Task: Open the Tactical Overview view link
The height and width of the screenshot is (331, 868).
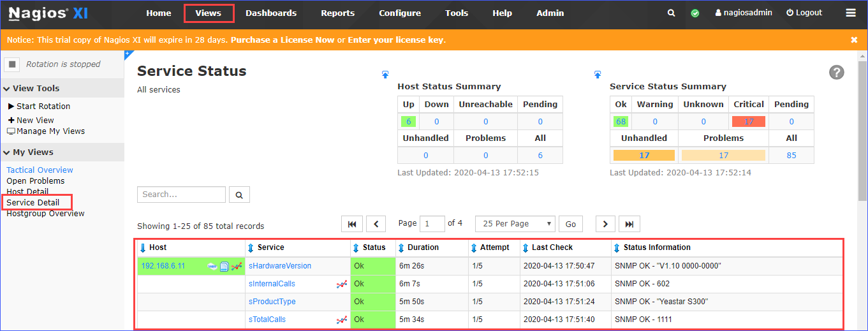Action: pyautogui.click(x=40, y=170)
